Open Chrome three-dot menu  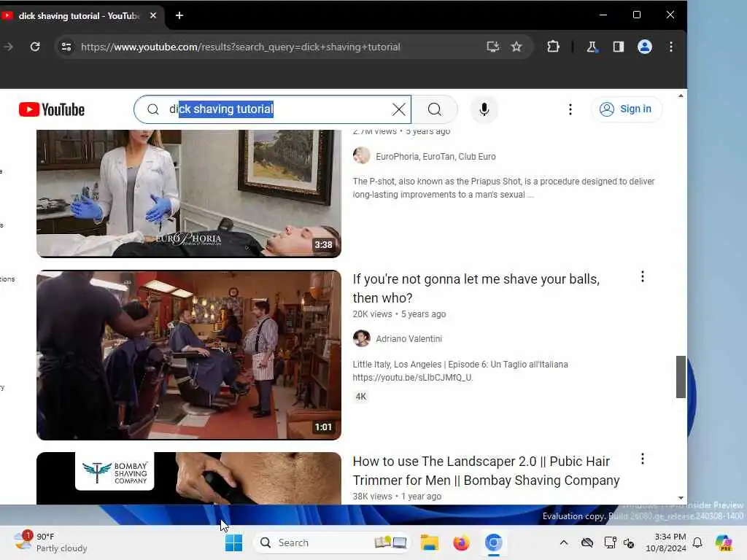[671, 47]
